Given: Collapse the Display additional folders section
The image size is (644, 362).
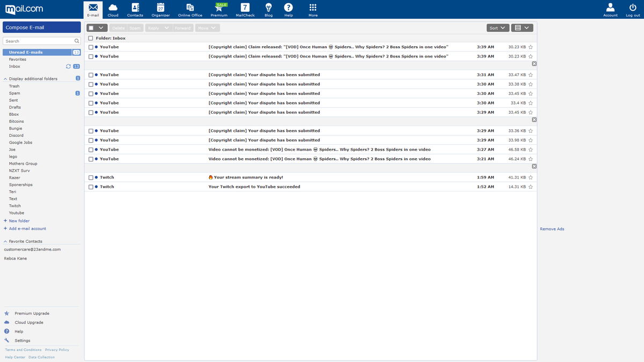Looking at the screenshot, I should point(5,79).
